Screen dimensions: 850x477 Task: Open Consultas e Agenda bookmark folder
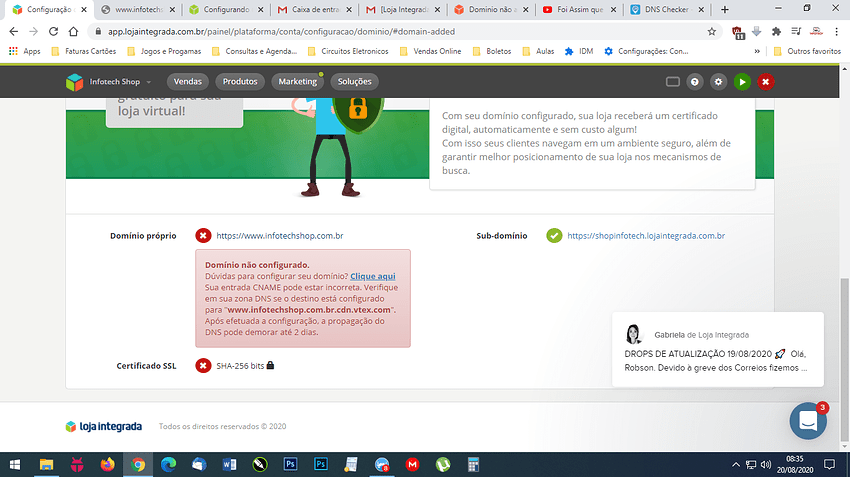254,51
